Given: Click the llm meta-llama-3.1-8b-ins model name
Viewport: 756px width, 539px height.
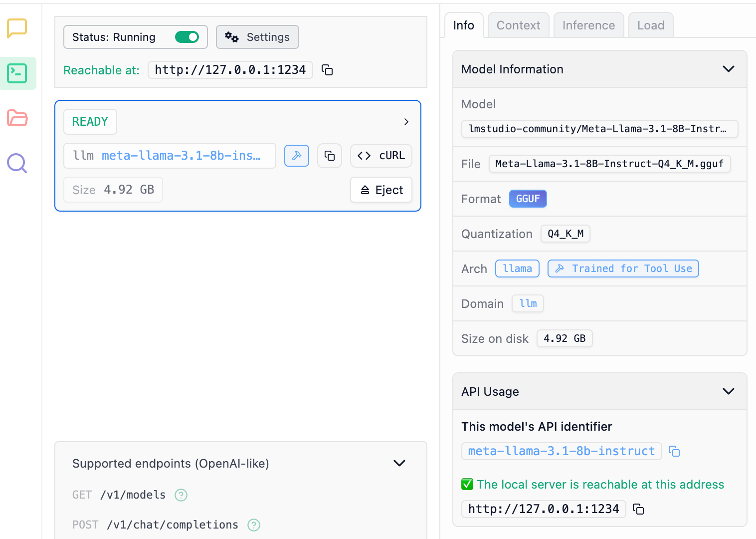Looking at the screenshot, I should [x=170, y=156].
